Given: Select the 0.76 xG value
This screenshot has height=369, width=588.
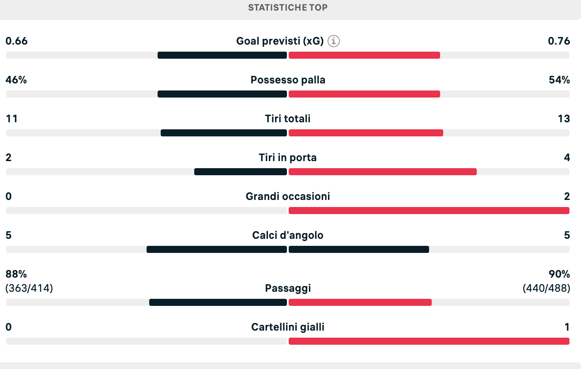Looking at the screenshot, I should tap(559, 41).
